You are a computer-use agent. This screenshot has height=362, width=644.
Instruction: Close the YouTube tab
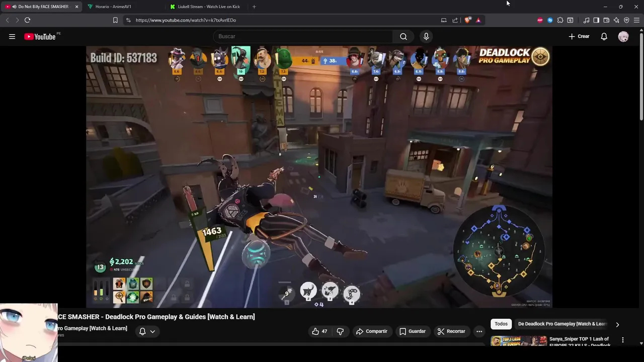click(76, 7)
